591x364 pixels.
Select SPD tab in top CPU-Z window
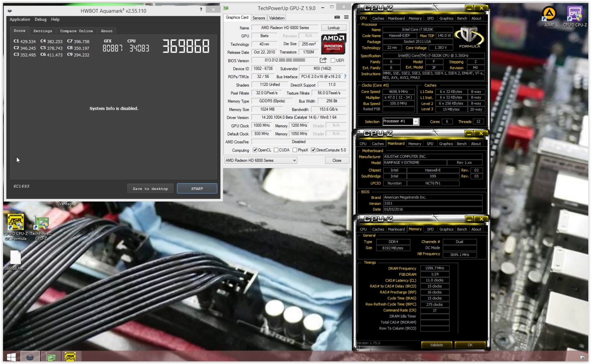pos(430,19)
